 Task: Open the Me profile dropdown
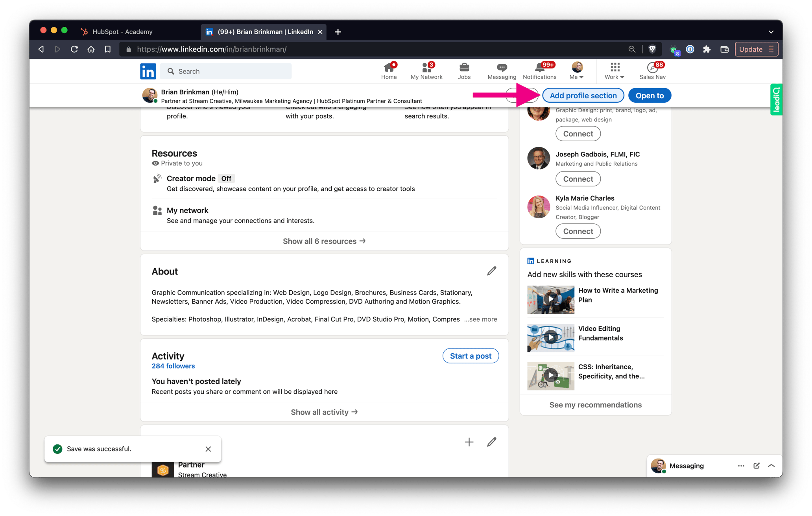[576, 71]
